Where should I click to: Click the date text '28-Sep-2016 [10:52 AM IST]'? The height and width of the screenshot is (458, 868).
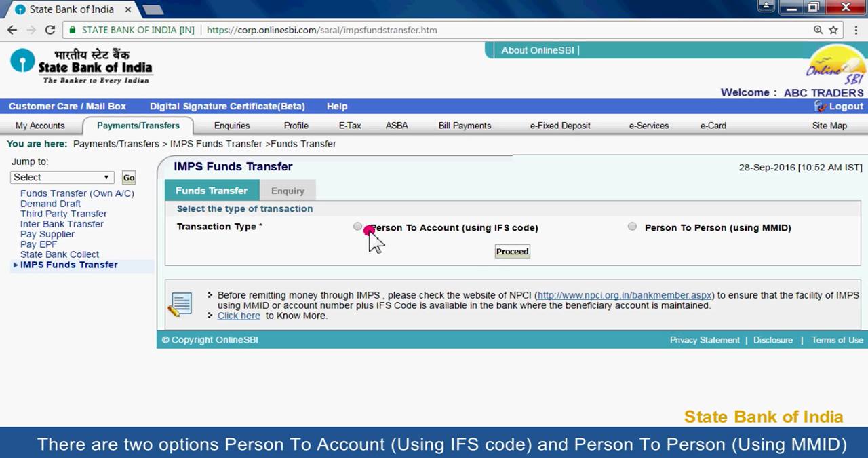(800, 168)
